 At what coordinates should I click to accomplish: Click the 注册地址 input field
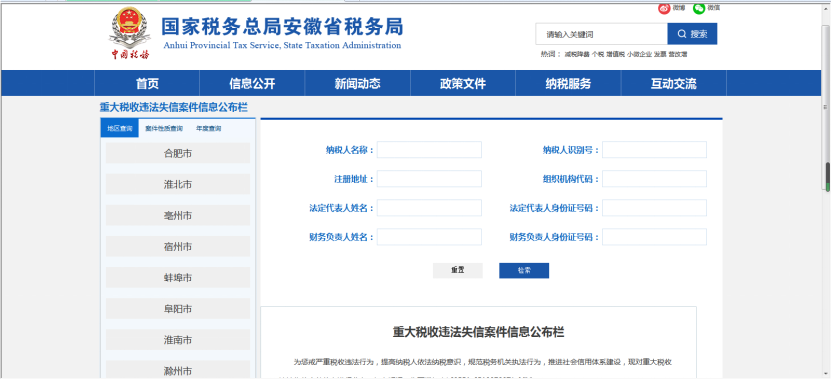click(x=429, y=179)
